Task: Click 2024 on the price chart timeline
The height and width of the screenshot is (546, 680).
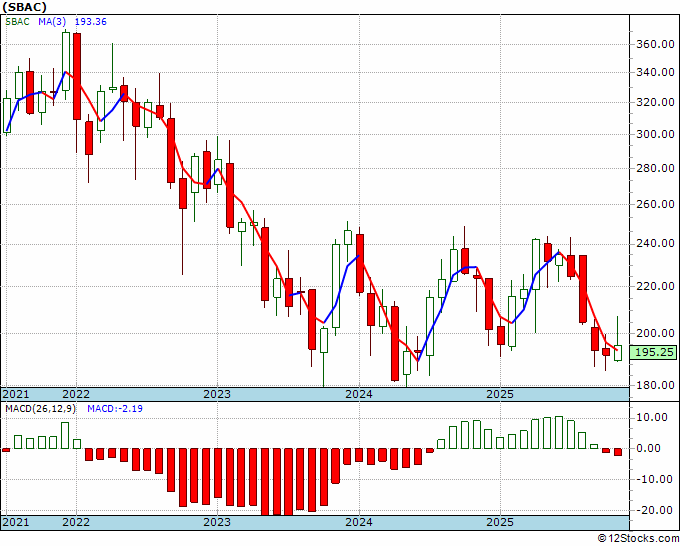Action: point(359,394)
